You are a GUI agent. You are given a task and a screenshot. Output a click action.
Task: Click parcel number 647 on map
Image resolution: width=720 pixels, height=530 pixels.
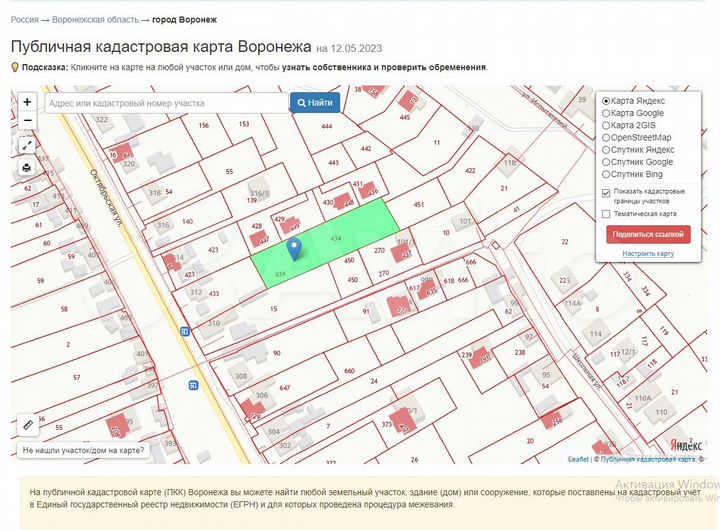(285, 388)
